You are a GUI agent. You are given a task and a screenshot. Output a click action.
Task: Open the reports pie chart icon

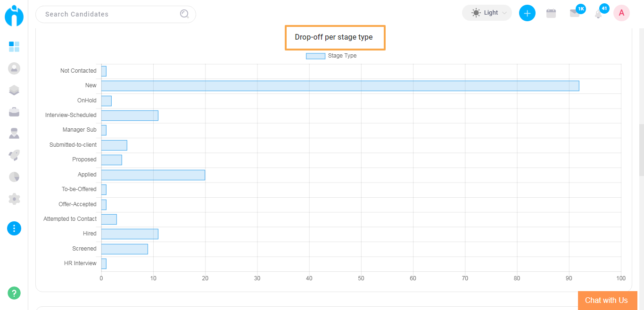coord(14,177)
